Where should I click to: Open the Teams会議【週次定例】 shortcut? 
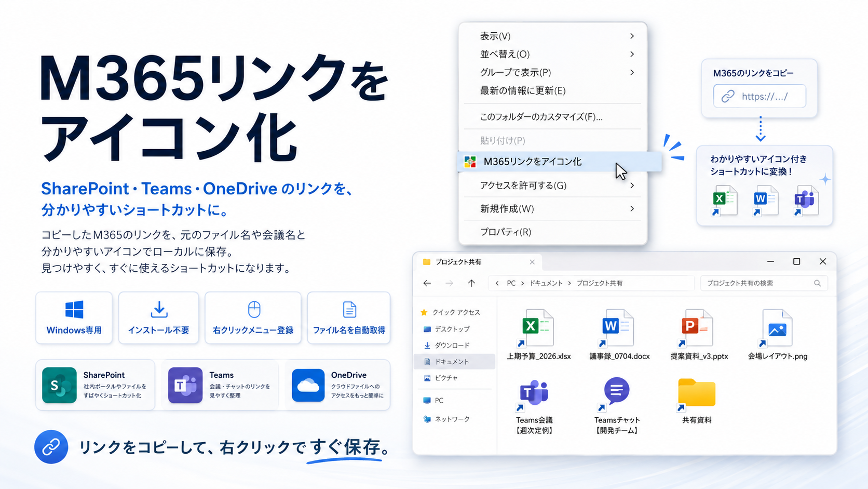coord(534,407)
